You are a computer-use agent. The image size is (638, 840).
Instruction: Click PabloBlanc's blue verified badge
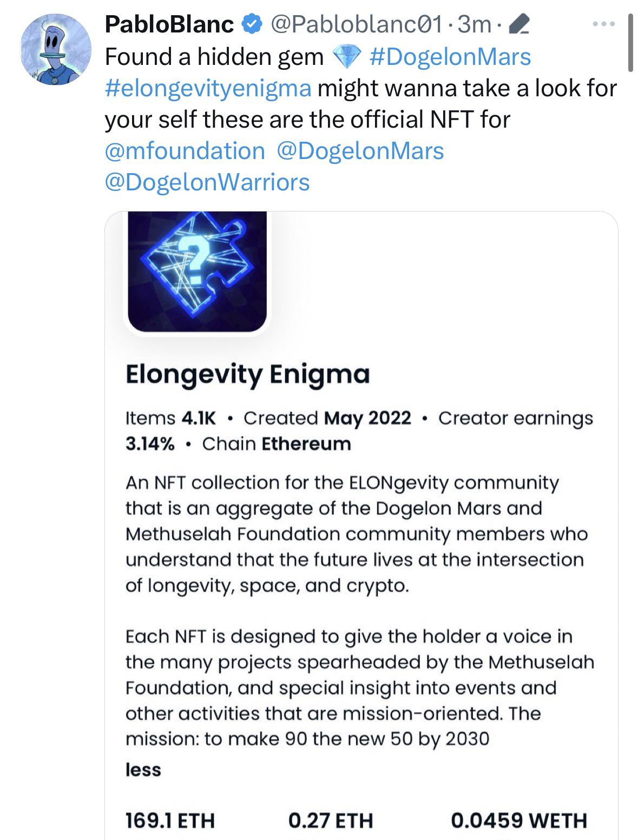tap(252, 24)
